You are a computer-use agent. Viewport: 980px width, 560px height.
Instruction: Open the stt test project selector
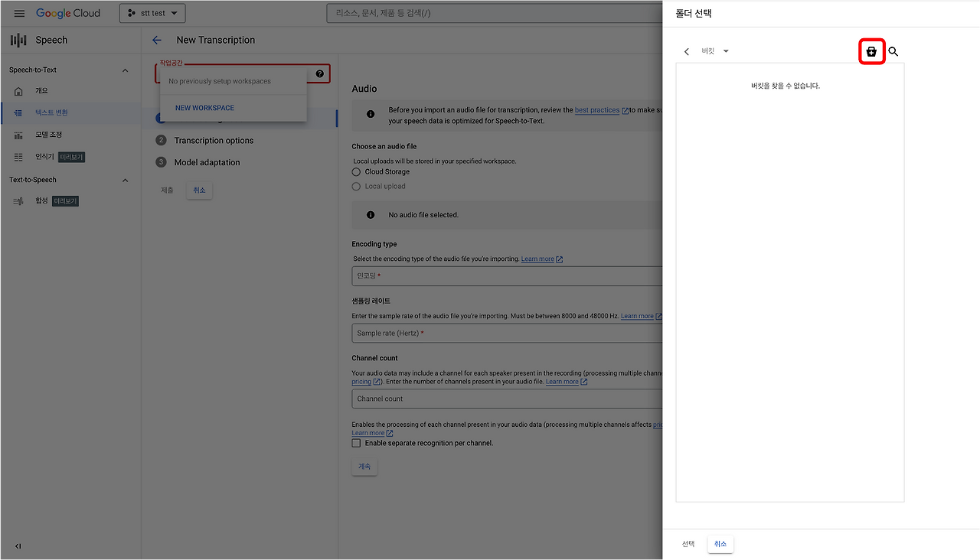(152, 13)
